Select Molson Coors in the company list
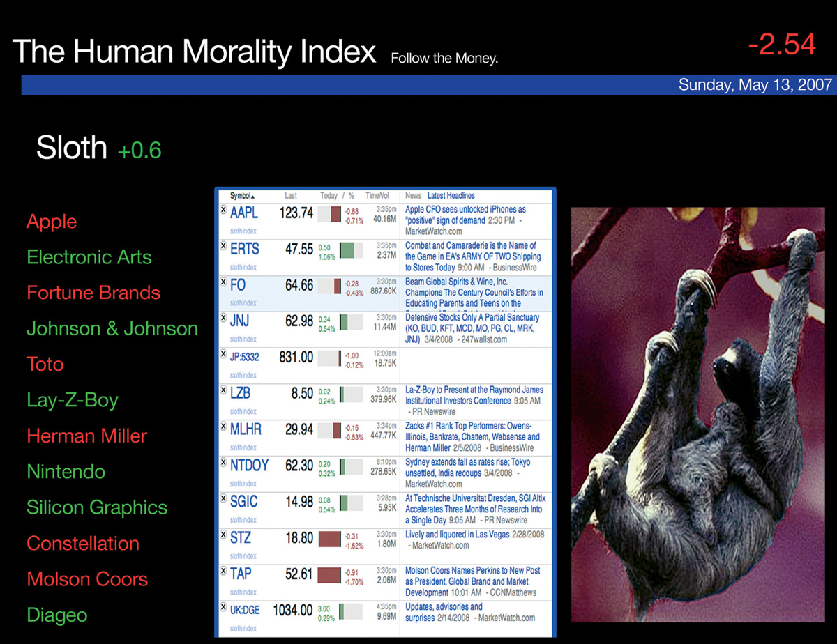This screenshot has height=644, width=837. (x=87, y=579)
